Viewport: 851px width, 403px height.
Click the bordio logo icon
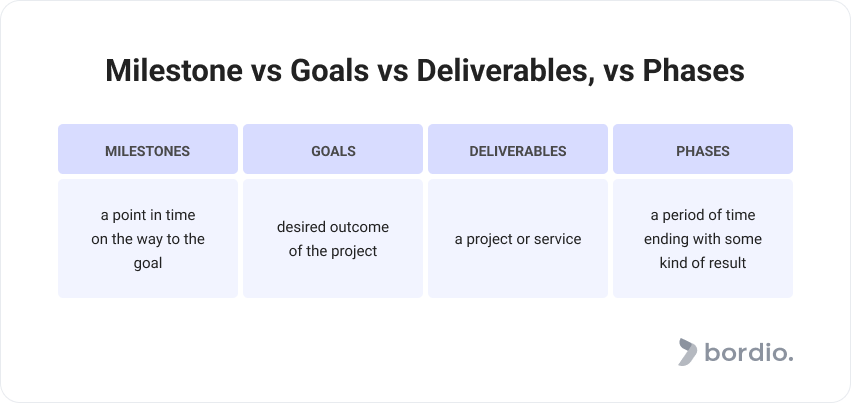tap(688, 352)
